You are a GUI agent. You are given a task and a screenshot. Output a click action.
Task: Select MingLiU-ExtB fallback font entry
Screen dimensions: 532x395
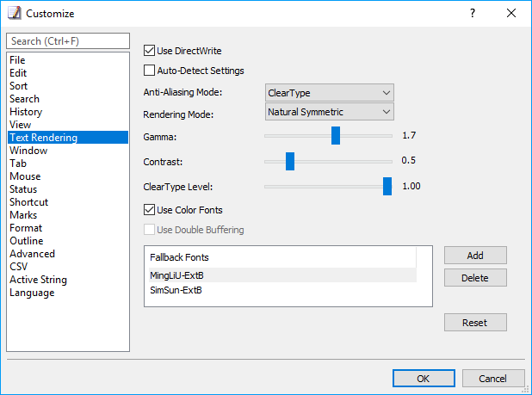pyautogui.click(x=282, y=275)
